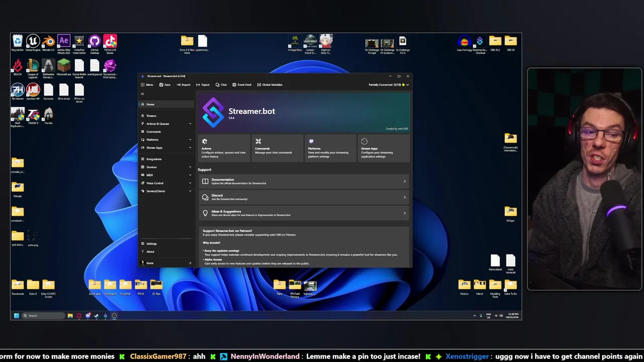Click the taskbar Search box

43,316
